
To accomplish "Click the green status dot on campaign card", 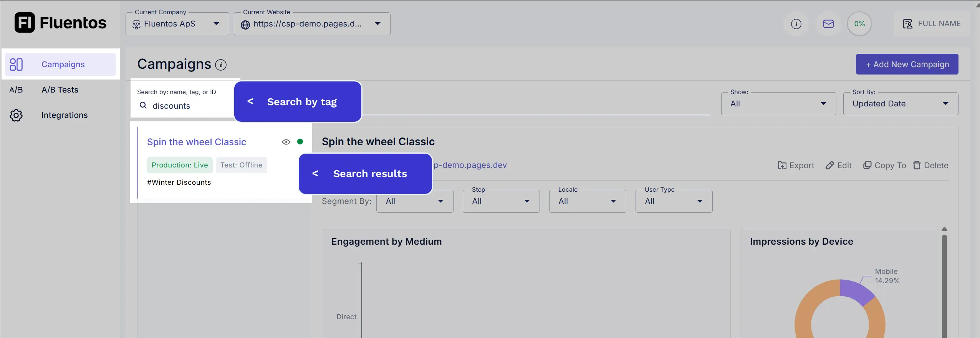I will [300, 141].
